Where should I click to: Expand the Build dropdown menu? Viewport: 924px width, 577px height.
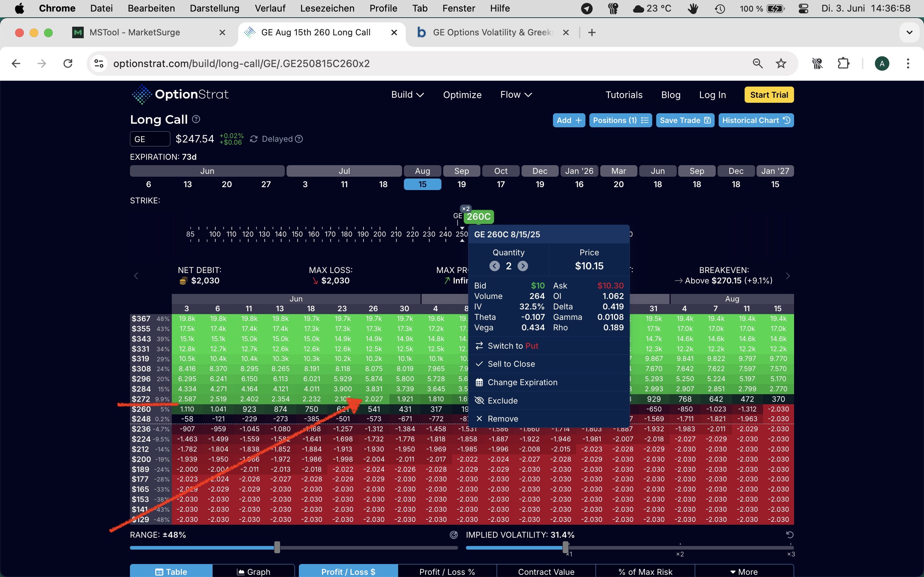pyautogui.click(x=407, y=94)
